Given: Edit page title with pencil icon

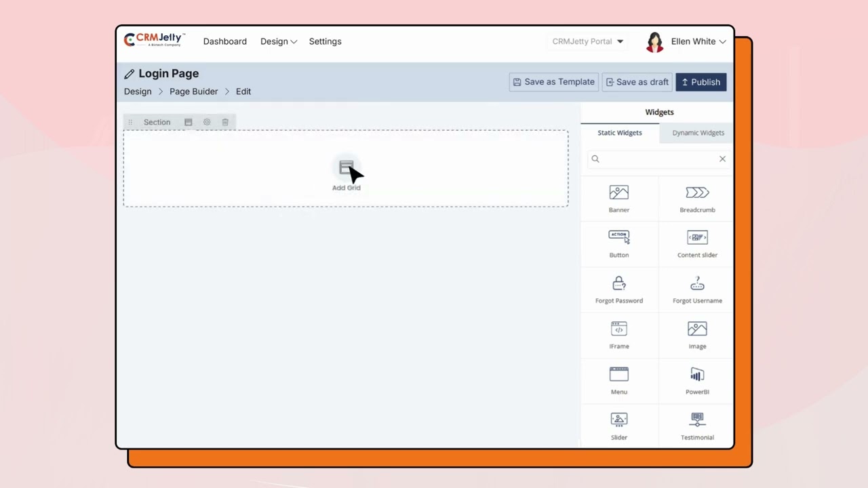Looking at the screenshot, I should click(x=130, y=74).
